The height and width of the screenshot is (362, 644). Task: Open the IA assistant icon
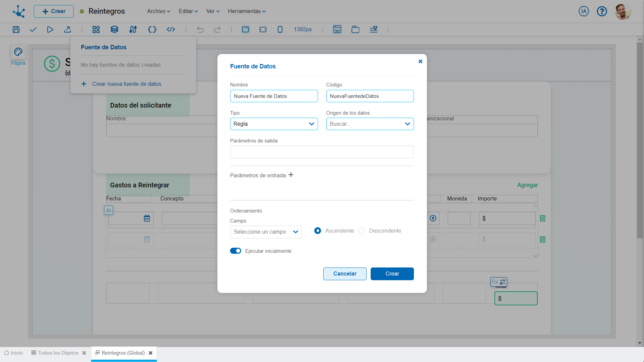[584, 11]
